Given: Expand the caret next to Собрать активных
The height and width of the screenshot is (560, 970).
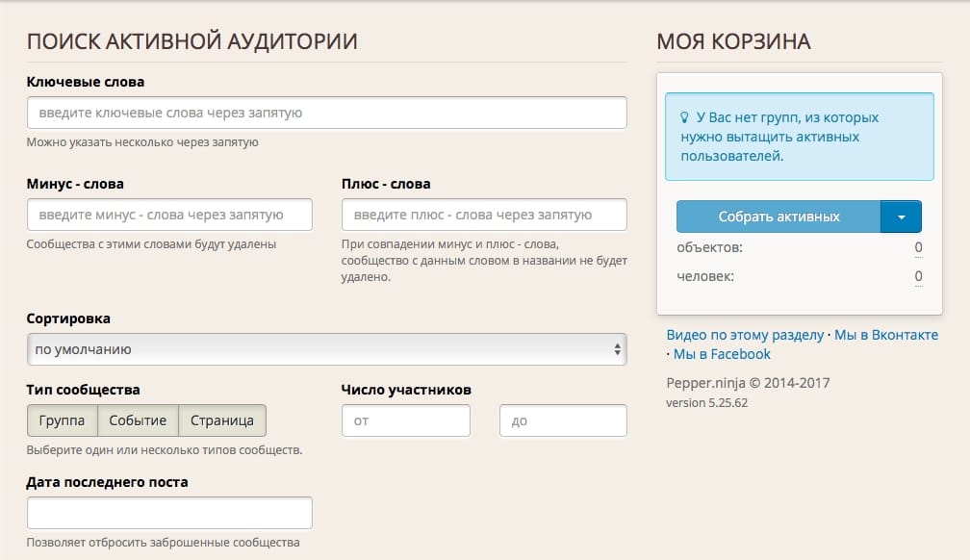Looking at the screenshot, I should click(x=901, y=216).
